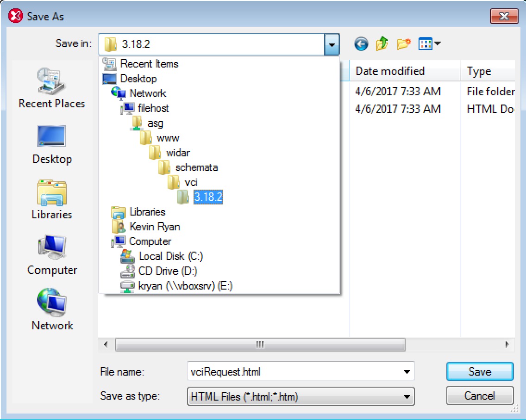The image size is (526, 420).
Task: Click the File folder row date entry
Action: [398, 91]
